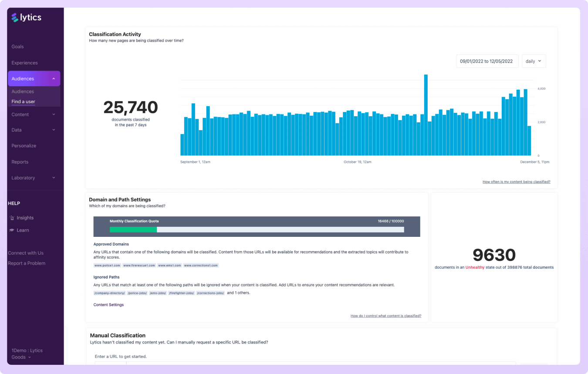Navigate to Reports
The image size is (588, 374).
(20, 162)
